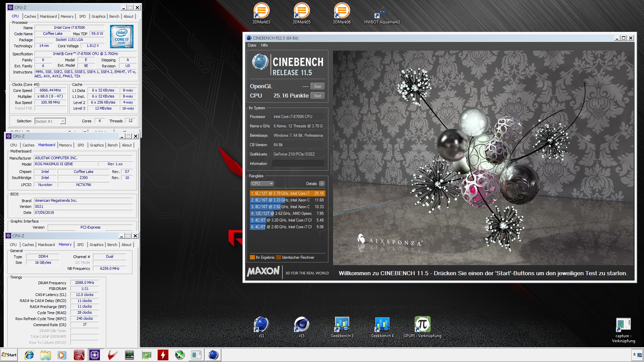The height and width of the screenshot is (362, 644).
Task: Open the Socket #1 selection dropdown
Action: coord(50,121)
